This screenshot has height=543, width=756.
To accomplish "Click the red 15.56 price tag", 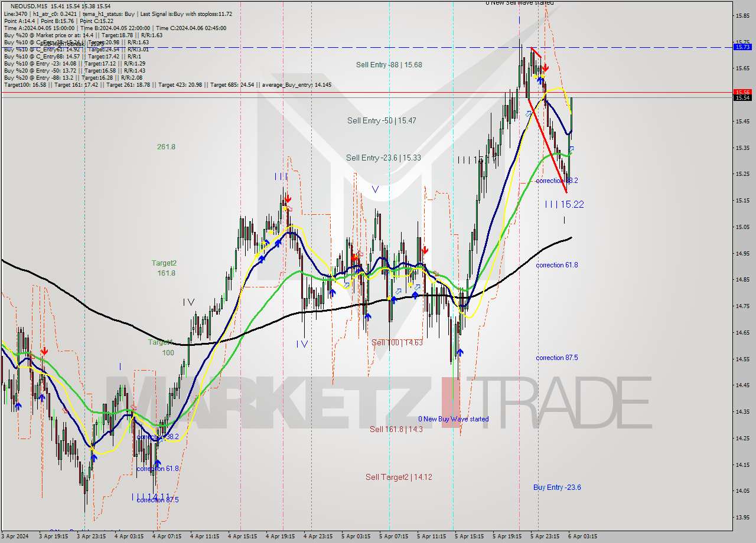I will pos(742,92).
